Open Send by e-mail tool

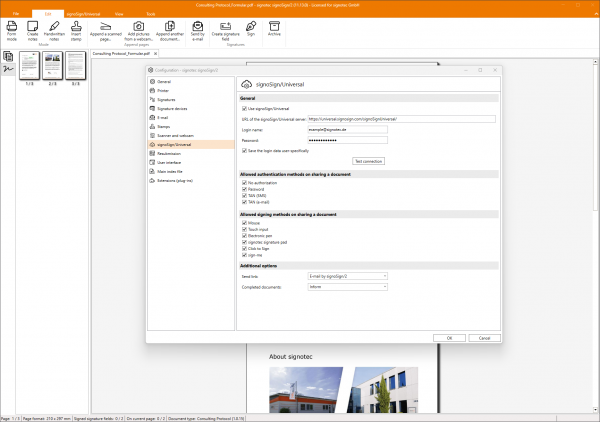(197, 26)
